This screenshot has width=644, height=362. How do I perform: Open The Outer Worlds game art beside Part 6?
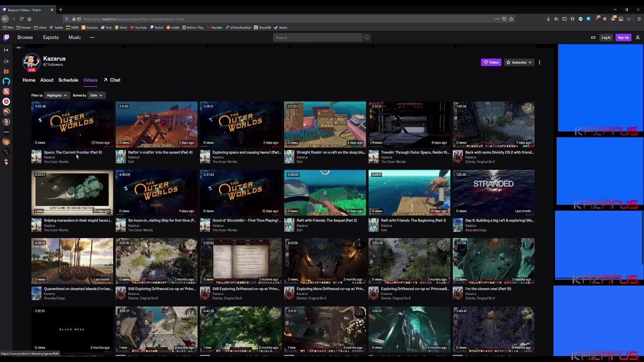[36, 157]
